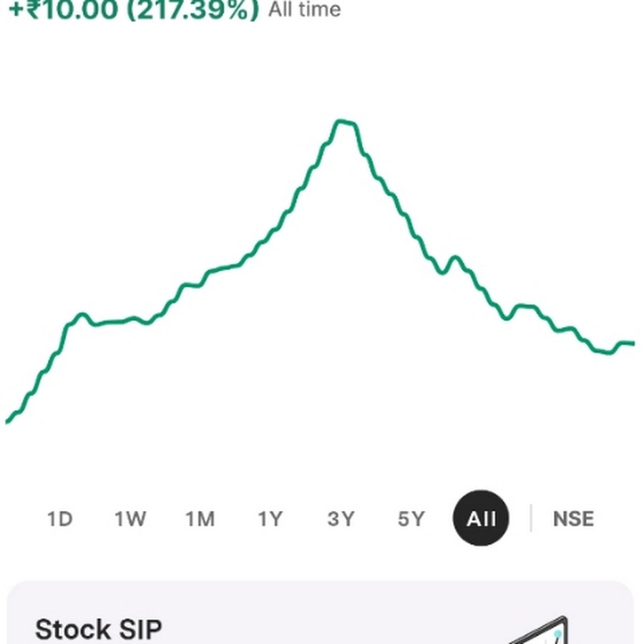Switch to the 5Y period

[411, 519]
